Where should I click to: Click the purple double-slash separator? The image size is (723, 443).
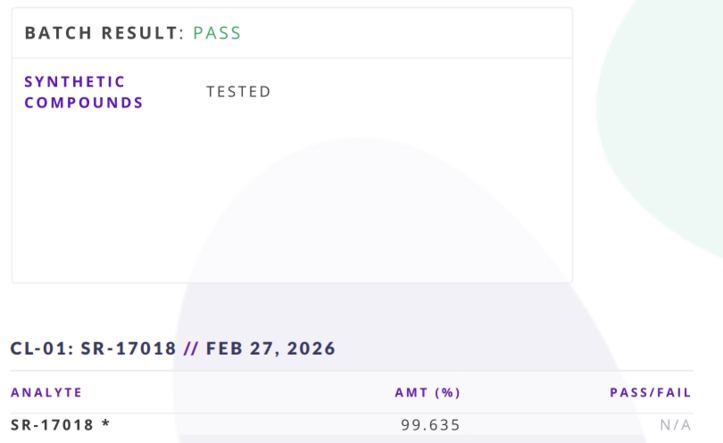[x=192, y=349]
